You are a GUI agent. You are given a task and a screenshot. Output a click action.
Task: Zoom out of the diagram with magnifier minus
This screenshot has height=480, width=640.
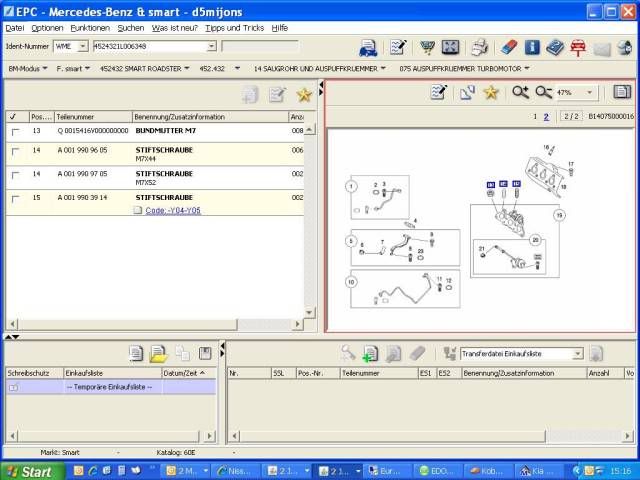(544, 93)
